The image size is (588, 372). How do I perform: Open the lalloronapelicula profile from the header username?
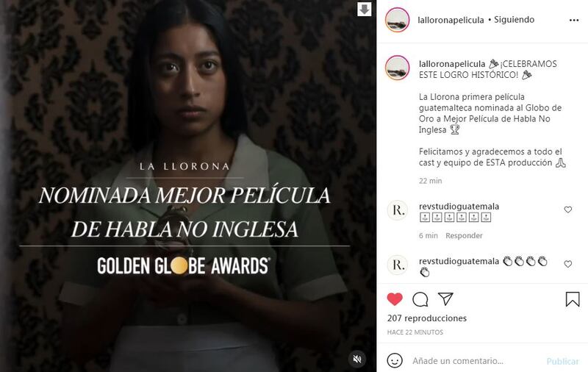(x=451, y=20)
